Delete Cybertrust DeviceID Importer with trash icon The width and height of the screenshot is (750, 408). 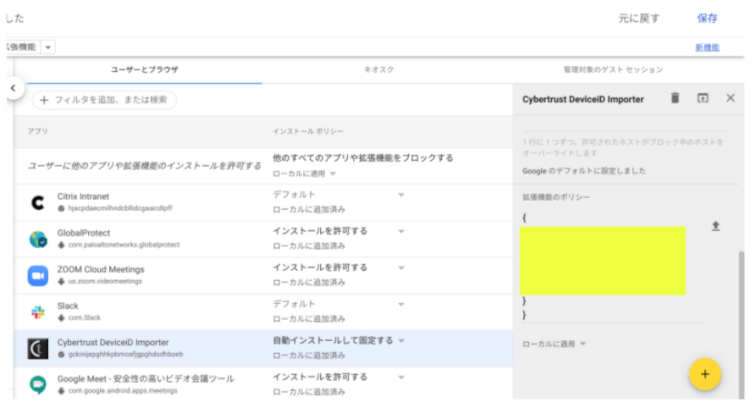[675, 98]
